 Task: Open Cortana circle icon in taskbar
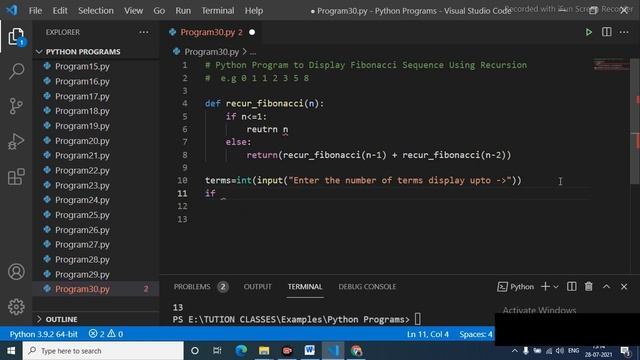point(195,351)
